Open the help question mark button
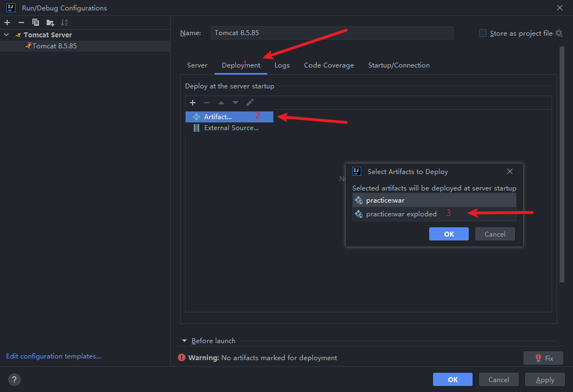This screenshot has width=573, height=392. pos(15,379)
